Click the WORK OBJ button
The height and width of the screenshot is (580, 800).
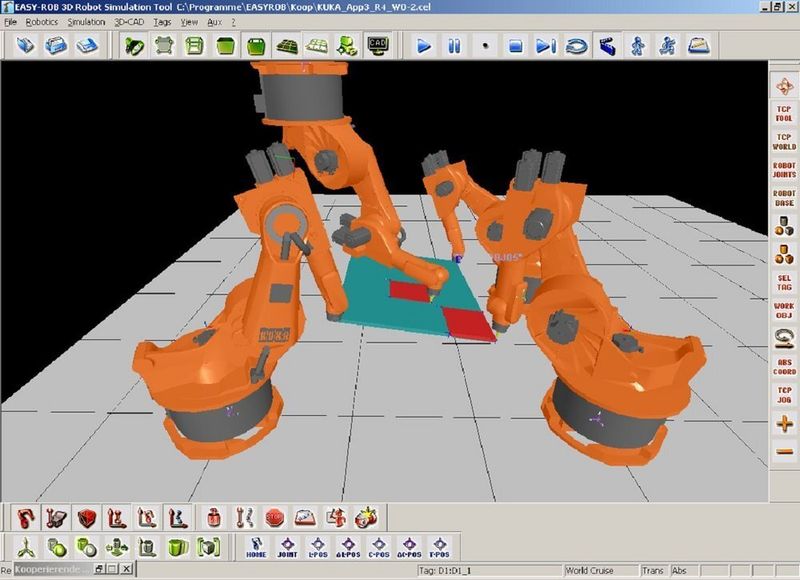click(784, 311)
